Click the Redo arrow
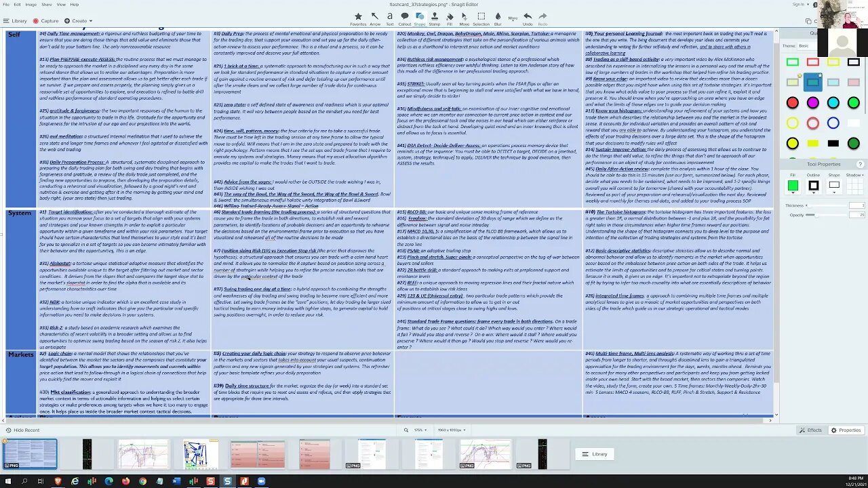This screenshot has width=868, height=488. (542, 18)
